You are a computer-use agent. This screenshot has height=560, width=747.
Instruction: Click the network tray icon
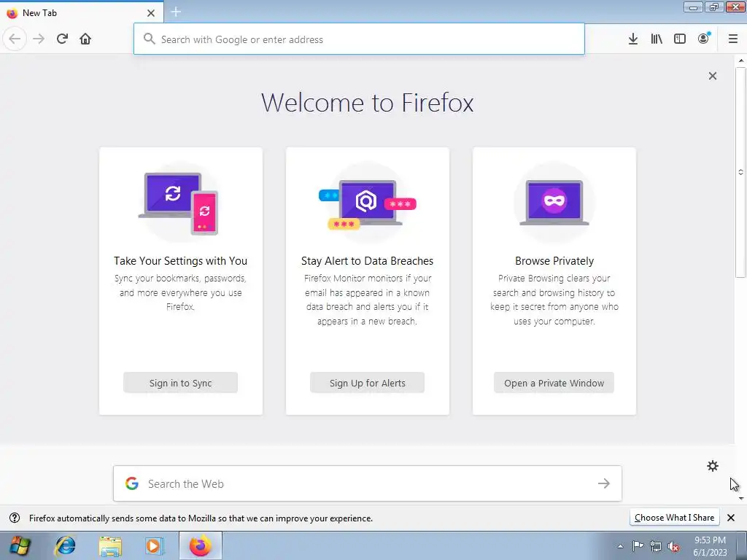point(656,546)
